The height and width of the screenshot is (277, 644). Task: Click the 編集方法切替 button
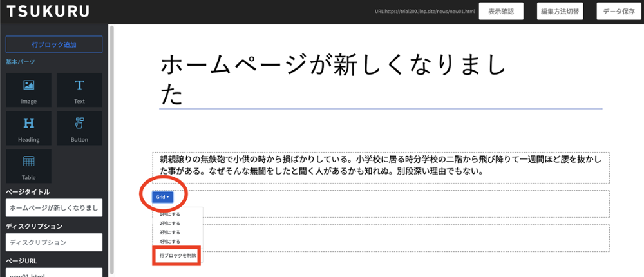560,12
